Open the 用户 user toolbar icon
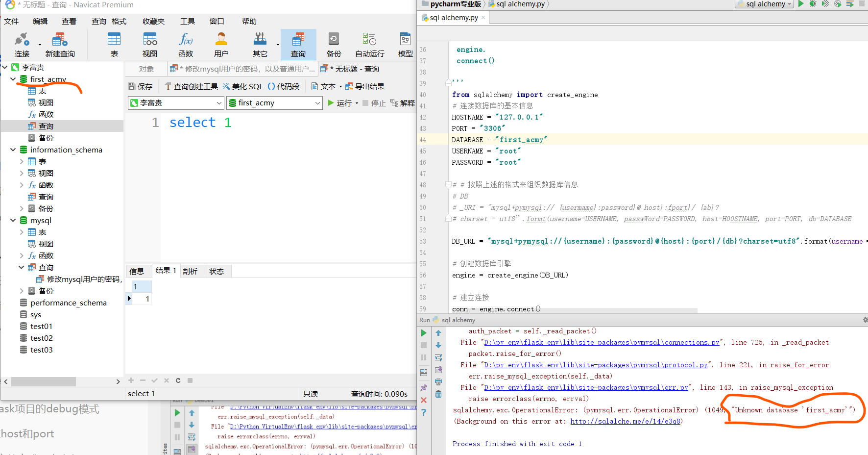 [x=221, y=45]
